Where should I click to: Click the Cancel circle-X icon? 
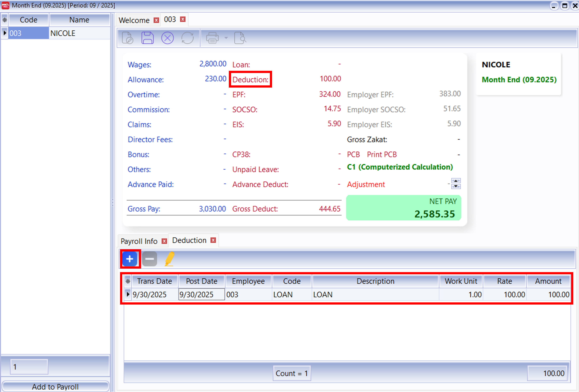167,38
